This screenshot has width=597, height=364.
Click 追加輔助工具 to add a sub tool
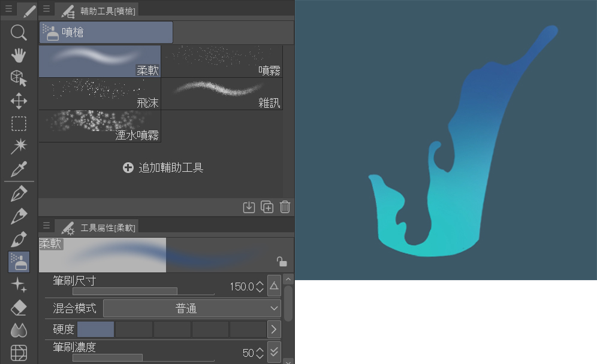pyautogui.click(x=163, y=168)
